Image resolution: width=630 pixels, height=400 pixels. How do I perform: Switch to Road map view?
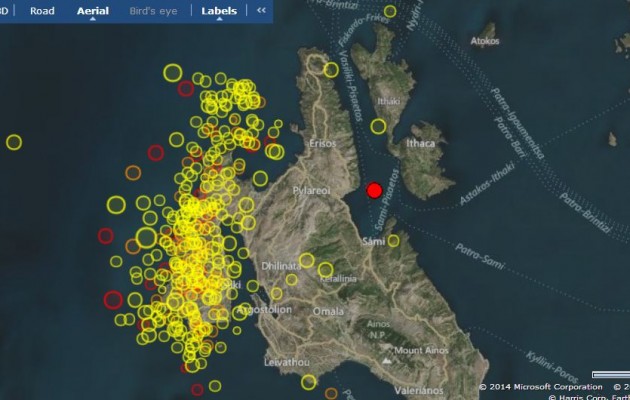tap(42, 11)
